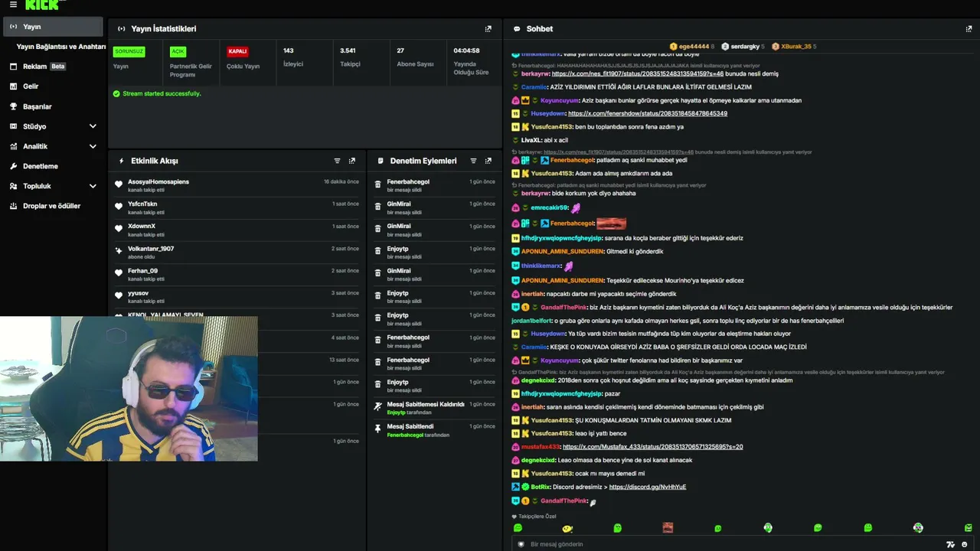980x551 pixels.
Task: Click the unpin icon beside Mesaj Sabitlemesi Kaldırıldı
Action: click(x=377, y=407)
